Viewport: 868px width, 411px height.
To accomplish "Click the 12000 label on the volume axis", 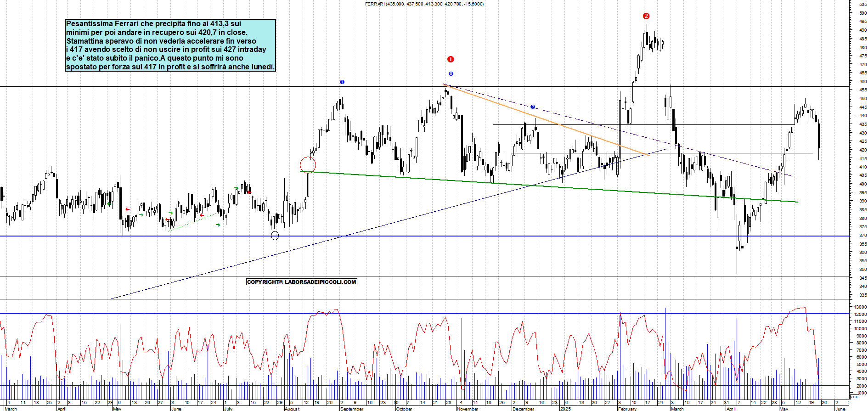I will (x=860, y=315).
